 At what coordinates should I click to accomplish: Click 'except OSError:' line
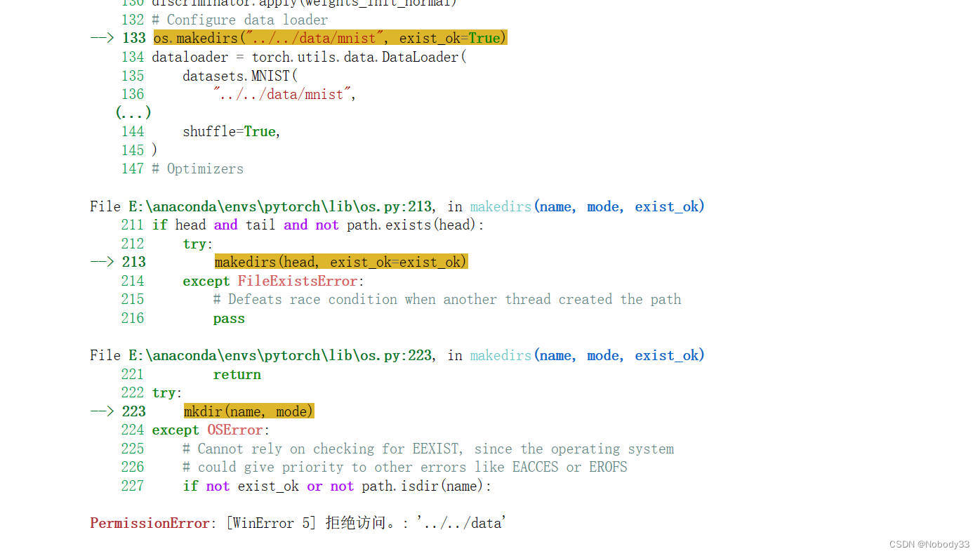(x=211, y=430)
